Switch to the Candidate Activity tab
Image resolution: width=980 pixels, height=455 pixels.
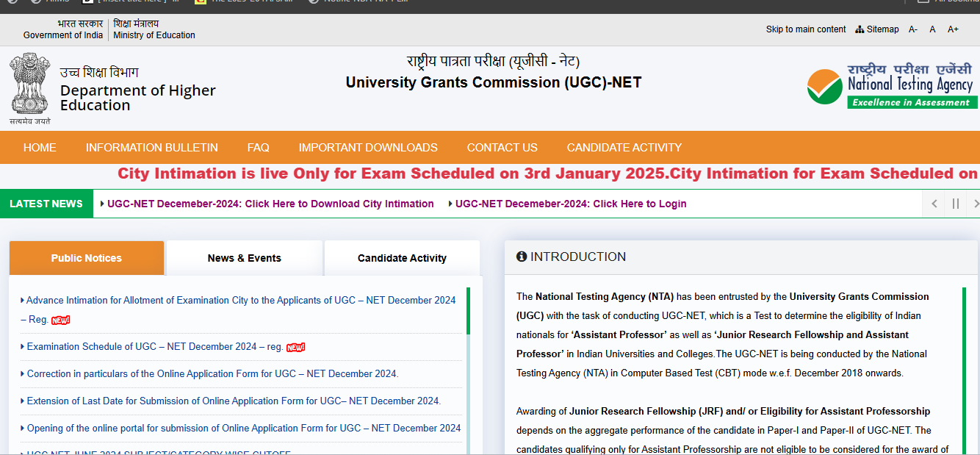(x=402, y=258)
